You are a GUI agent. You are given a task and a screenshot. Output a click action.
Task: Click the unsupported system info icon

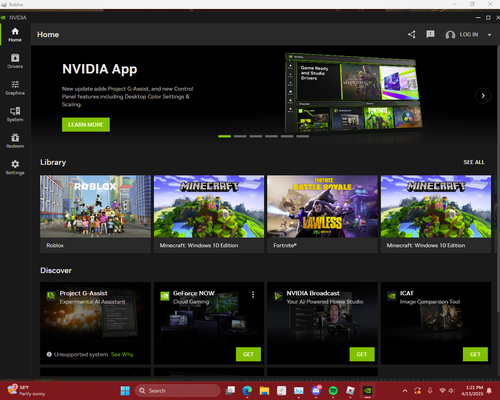coord(49,354)
